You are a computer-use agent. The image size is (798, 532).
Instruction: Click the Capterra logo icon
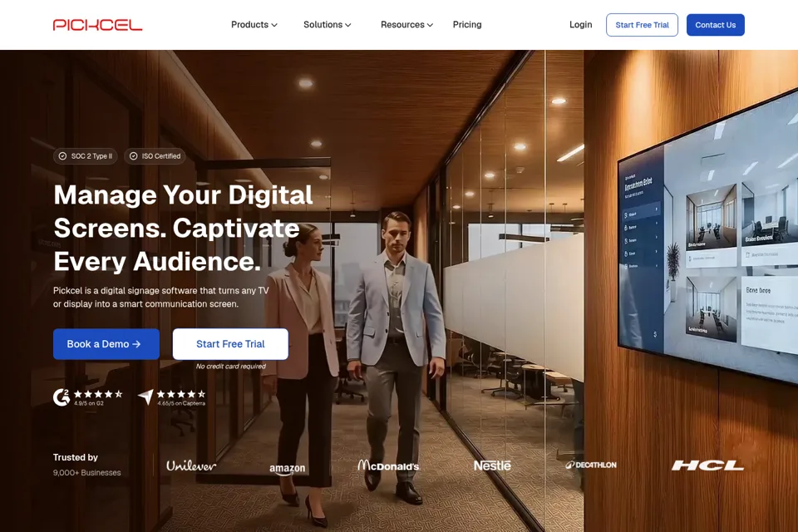click(145, 397)
